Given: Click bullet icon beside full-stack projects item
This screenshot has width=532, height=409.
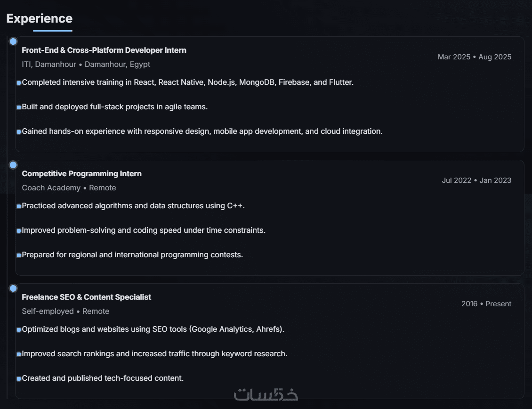Looking at the screenshot, I should pyautogui.click(x=19, y=107).
